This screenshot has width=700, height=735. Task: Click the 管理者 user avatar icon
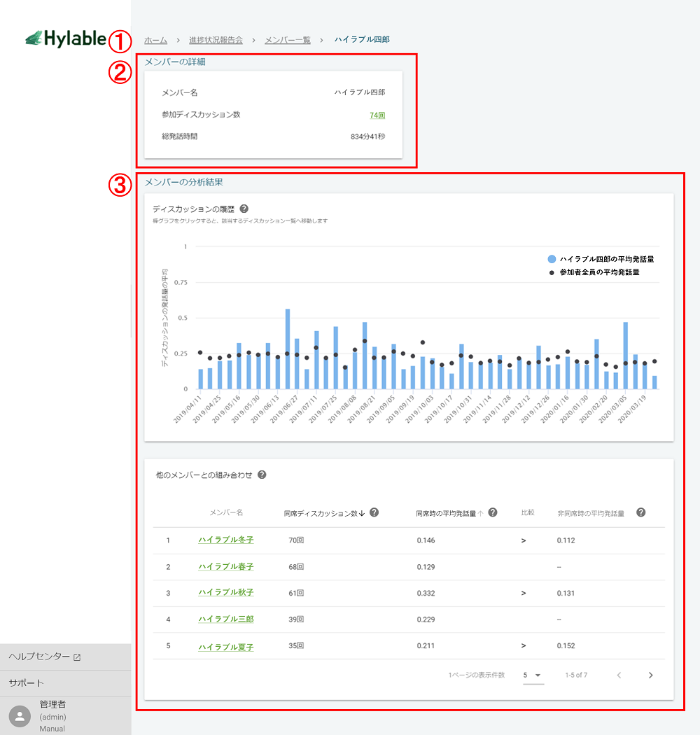click(20, 716)
